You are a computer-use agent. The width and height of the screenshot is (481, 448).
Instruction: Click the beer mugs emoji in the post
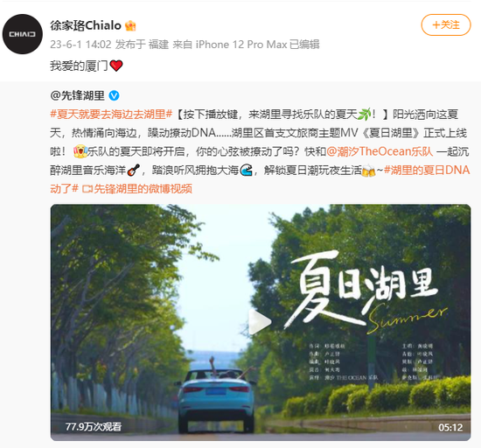pyautogui.click(x=369, y=171)
